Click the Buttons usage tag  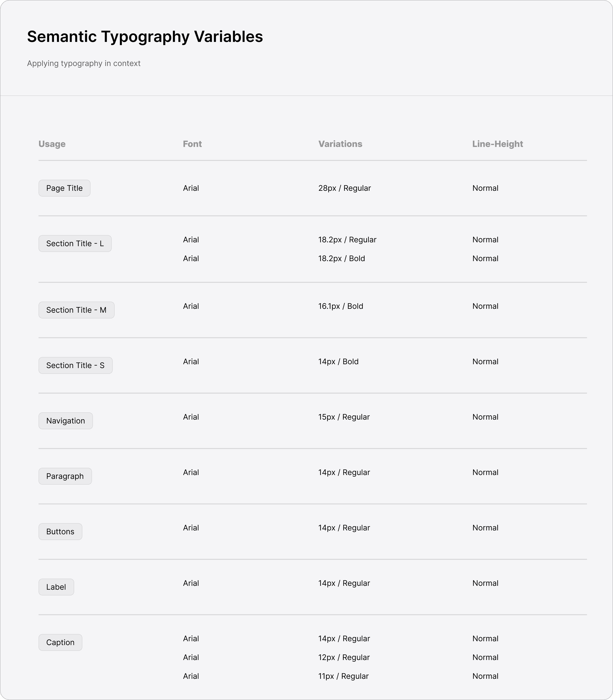[x=60, y=532]
